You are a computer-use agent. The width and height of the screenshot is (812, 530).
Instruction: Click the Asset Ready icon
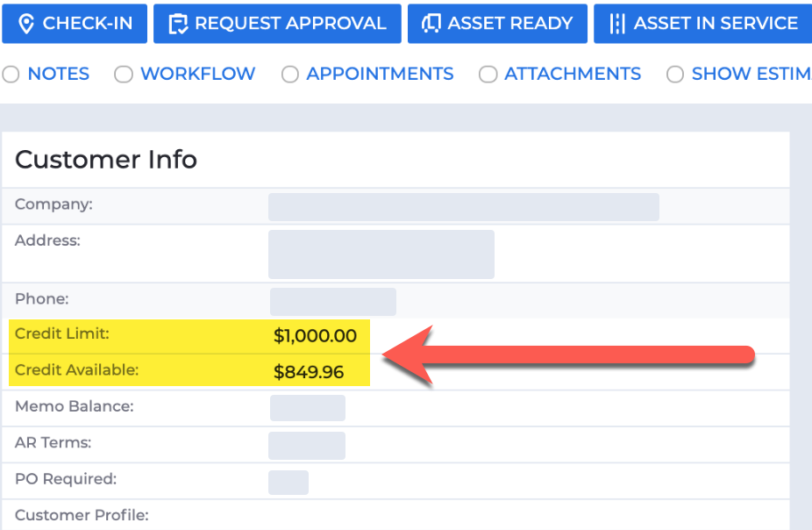pos(431,24)
